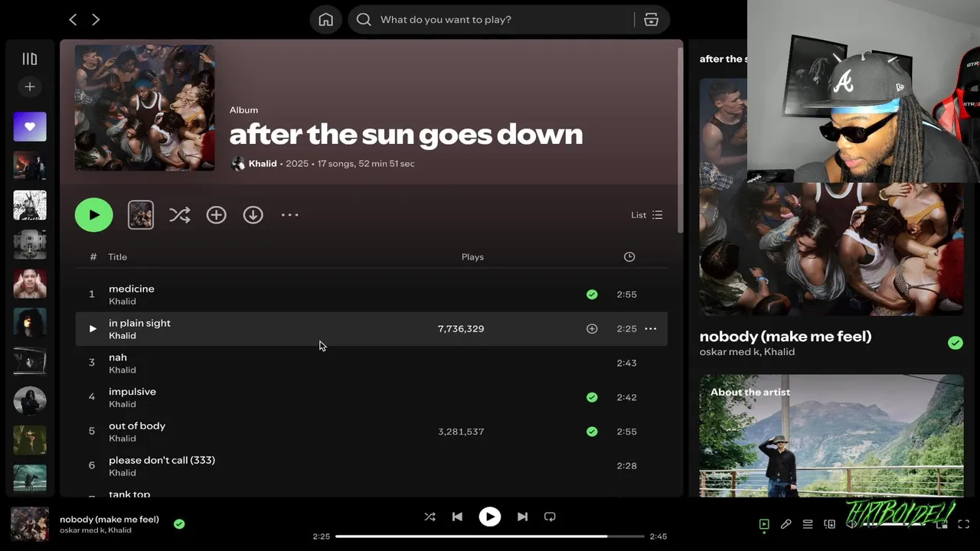Open 'nobody (make me feel)' title in side panel
Screen dimensions: 980x551
tap(786, 336)
